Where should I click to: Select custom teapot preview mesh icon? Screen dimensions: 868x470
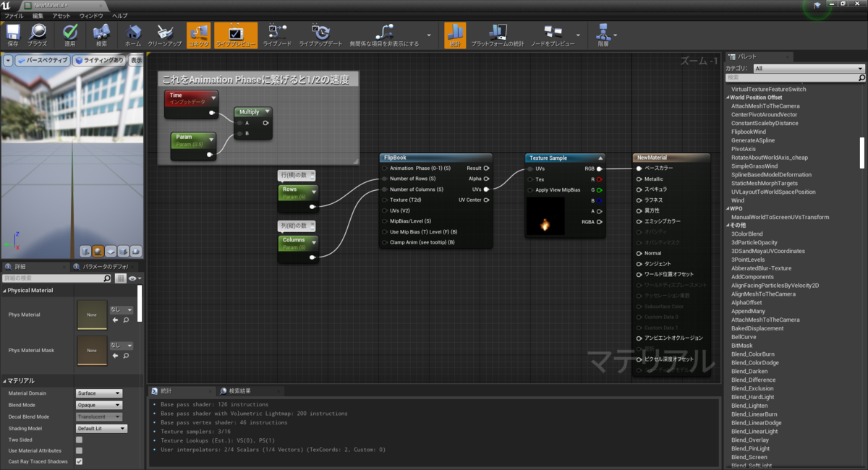pyautogui.click(x=135, y=250)
